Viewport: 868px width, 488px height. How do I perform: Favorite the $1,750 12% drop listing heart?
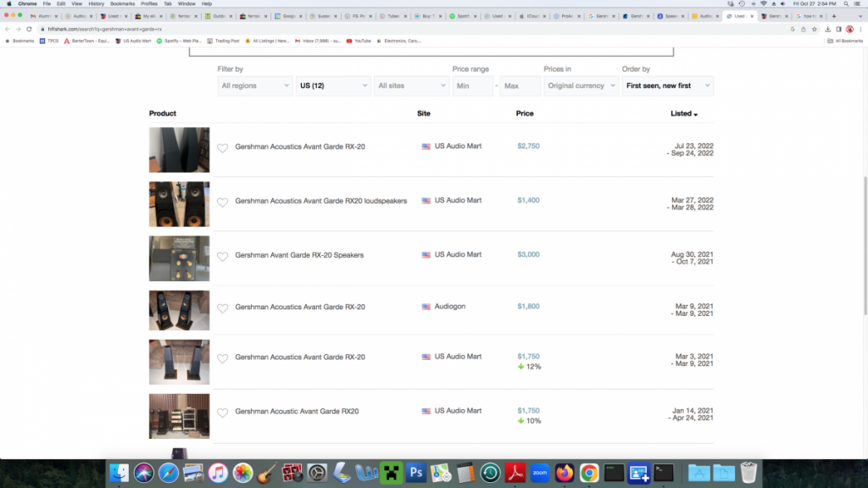point(223,358)
